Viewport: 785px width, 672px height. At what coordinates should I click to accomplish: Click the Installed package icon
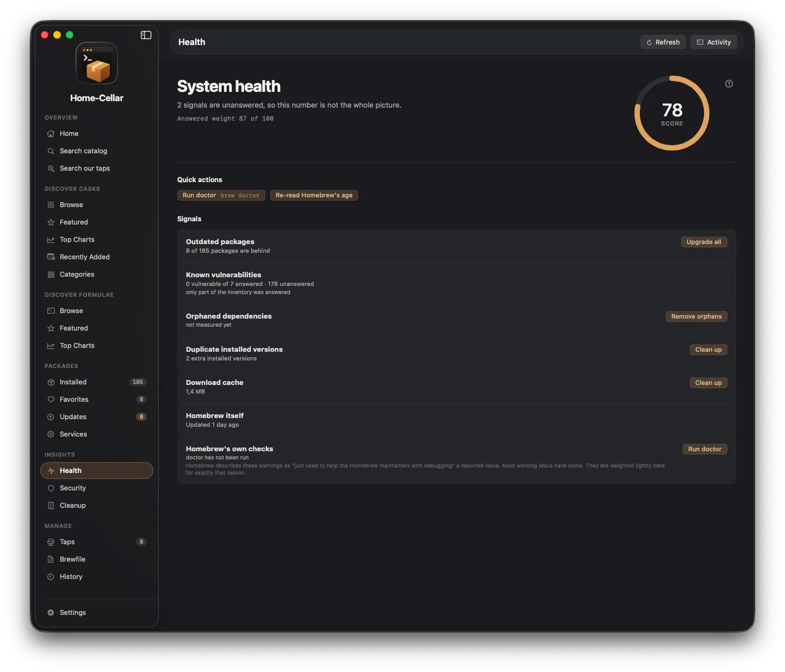click(x=51, y=382)
